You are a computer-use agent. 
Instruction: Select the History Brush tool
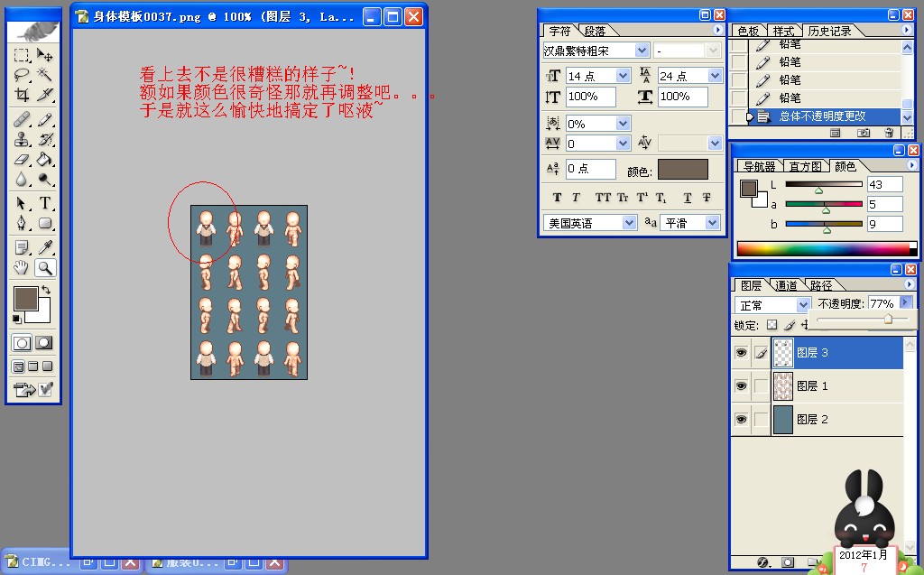coord(44,140)
